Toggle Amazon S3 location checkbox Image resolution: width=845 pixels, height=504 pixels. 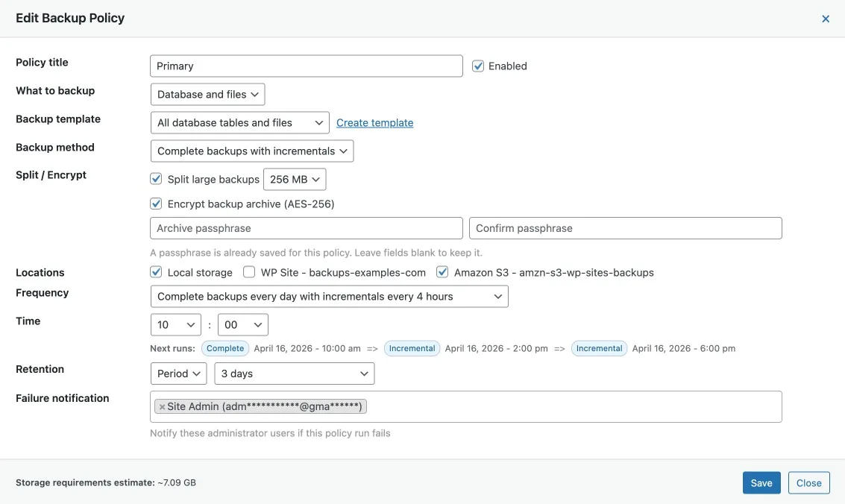click(442, 272)
